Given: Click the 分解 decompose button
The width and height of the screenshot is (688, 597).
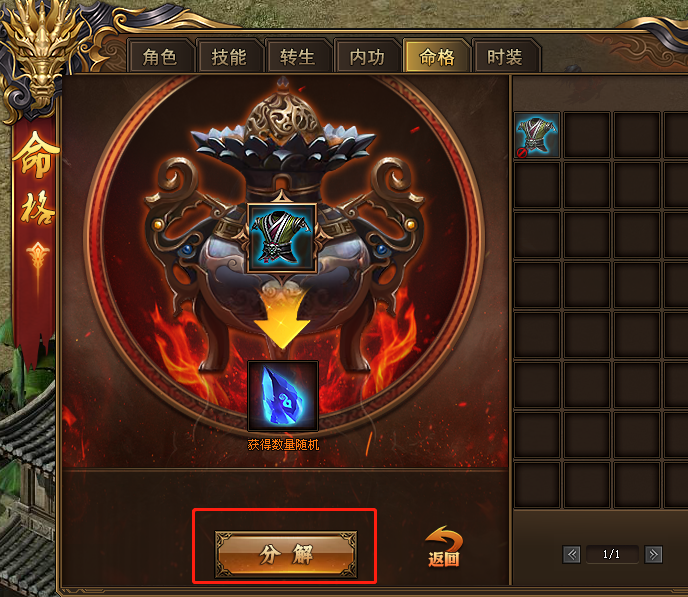Looking at the screenshot, I should click(286, 554).
